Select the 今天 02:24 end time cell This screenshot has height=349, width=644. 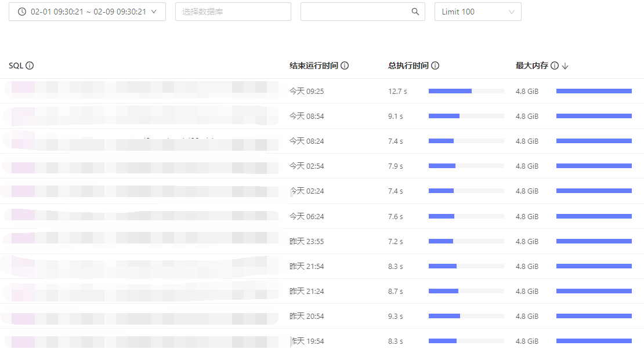coord(307,191)
